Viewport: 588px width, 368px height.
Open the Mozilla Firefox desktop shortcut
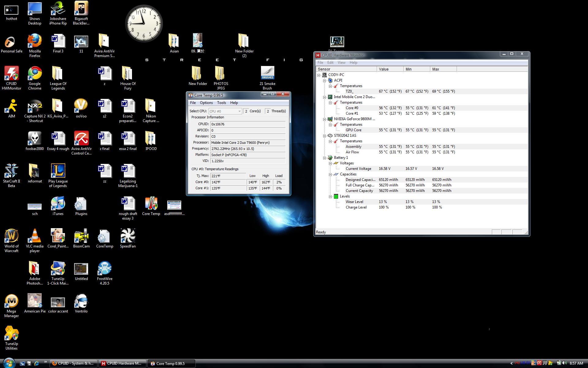point(35,45)
